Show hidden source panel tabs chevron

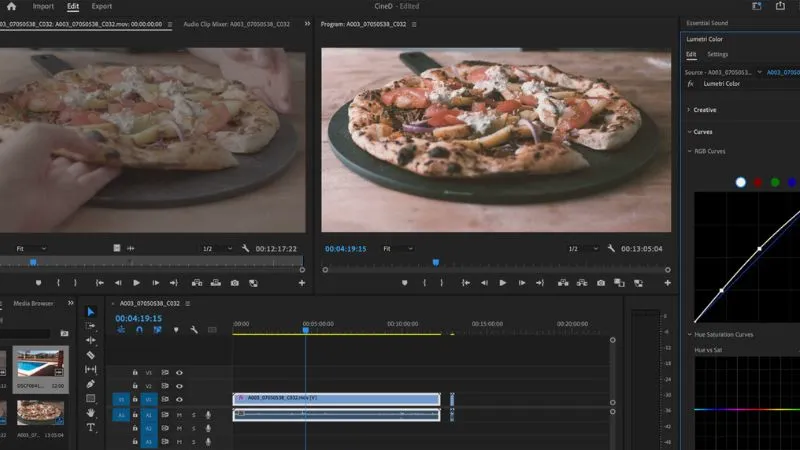[x=307, y=23]
